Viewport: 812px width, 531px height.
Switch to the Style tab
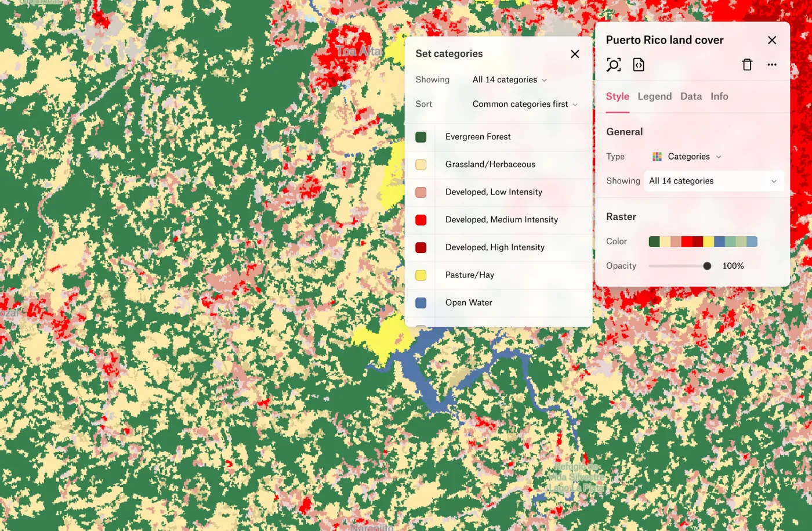[x=618, y=96]
